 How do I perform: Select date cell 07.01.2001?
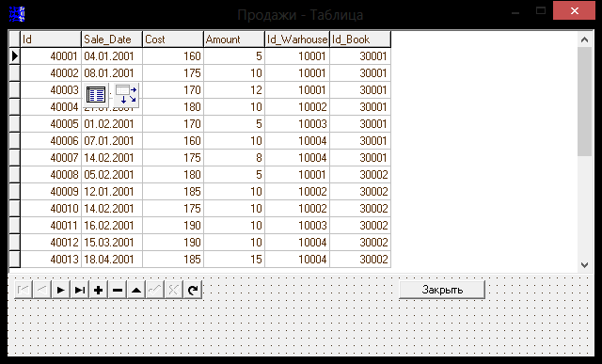click(112, 140)
